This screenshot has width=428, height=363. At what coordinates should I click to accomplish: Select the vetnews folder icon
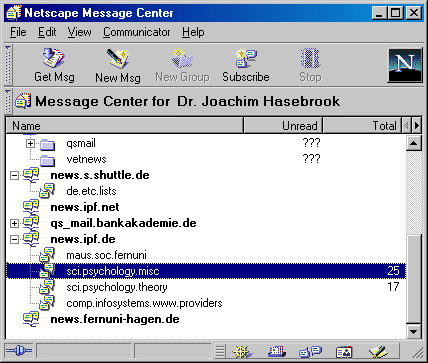[x=47, y=161]
